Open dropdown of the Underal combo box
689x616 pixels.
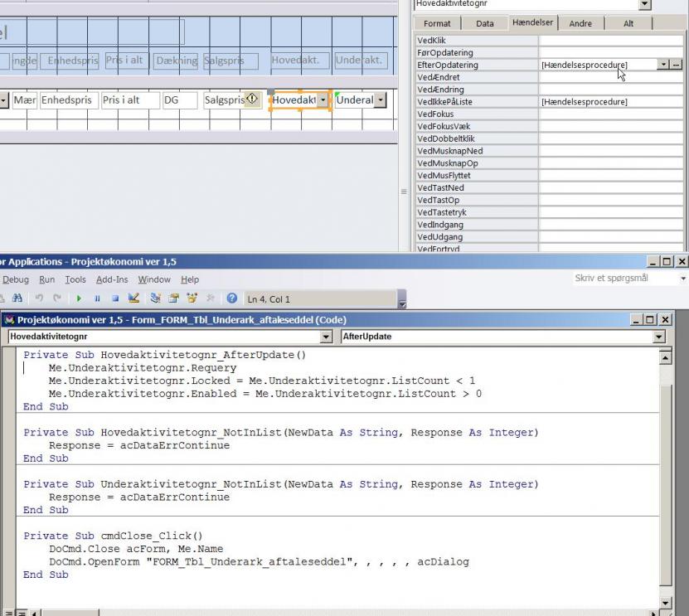[x=381, y=100]
